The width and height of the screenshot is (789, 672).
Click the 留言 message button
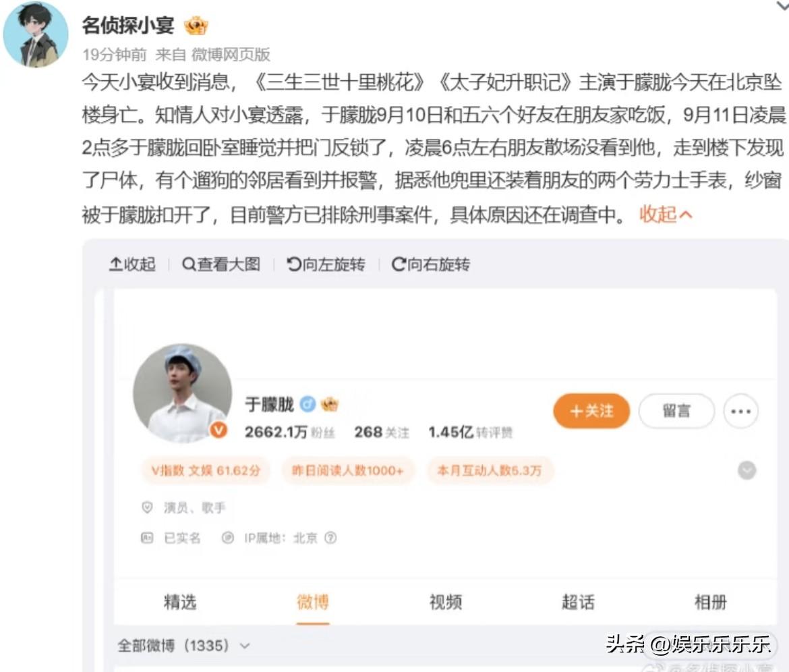(676, 412)
